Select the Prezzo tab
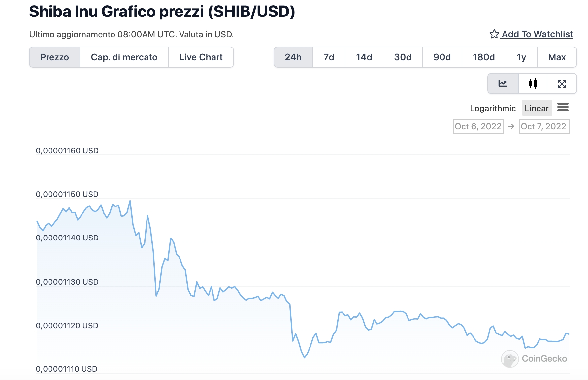The image size is (588, 380). pos(55,57)
